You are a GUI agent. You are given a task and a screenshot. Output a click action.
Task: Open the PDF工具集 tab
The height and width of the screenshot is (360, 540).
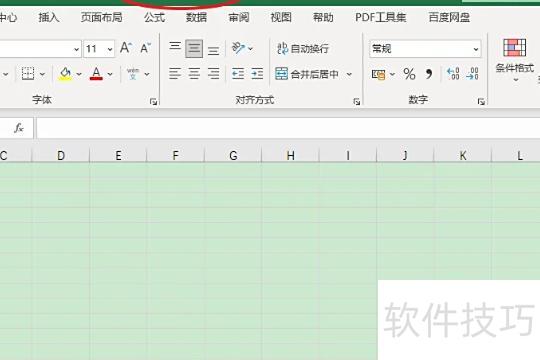click(x=381, y=17)
